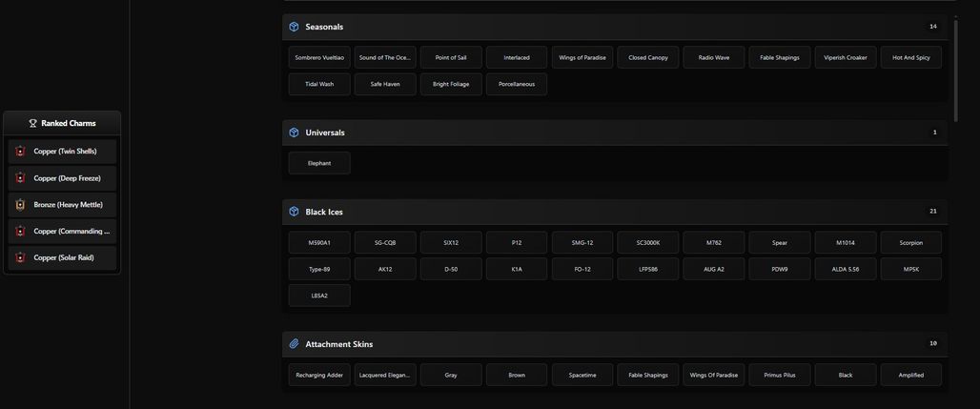Select the AUG A2 Black Ice
The image size is (980, 409).
click(714, 269)
